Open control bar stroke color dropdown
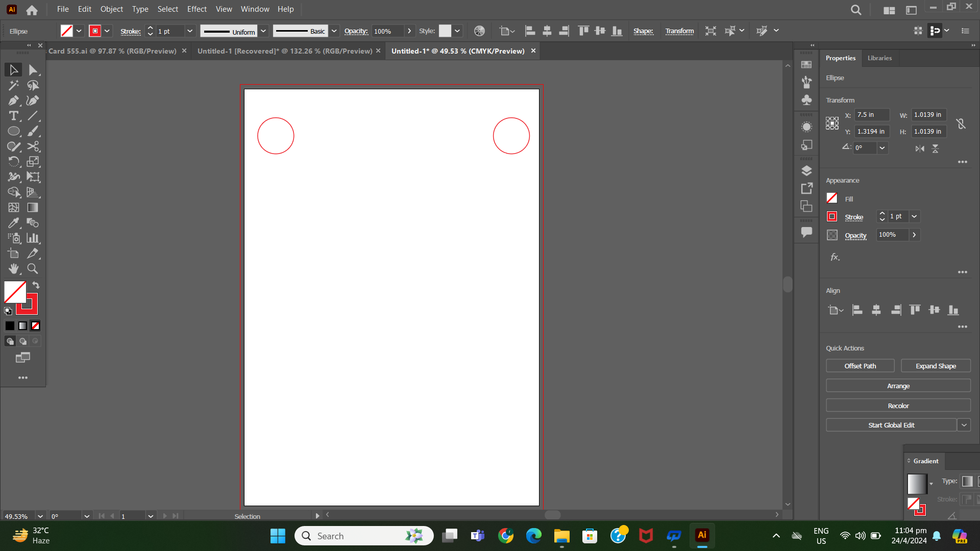This screenshot has height=551, width=980. coord(107,31)
